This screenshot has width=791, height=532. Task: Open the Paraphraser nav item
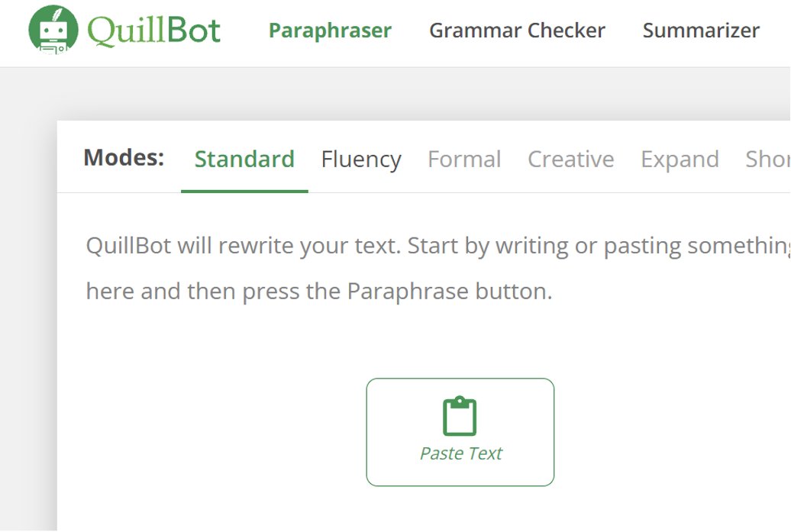(x=330, y=31)
